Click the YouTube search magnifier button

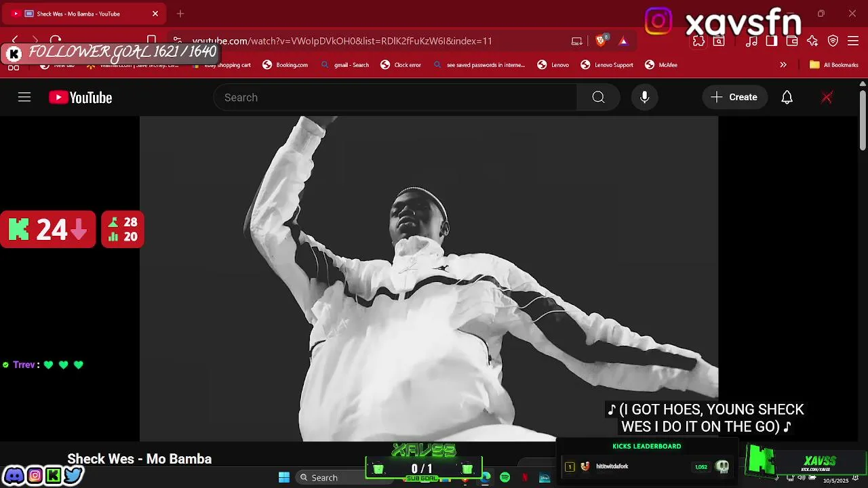(x=598, y=98)
